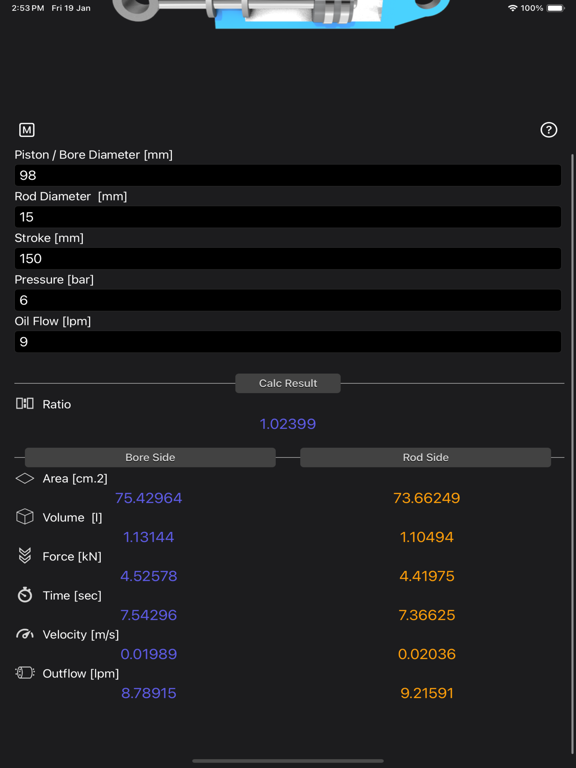Image resolution: width=576 pixels, height=768 pixels.
Task: Click the Piston / Bore Diameter field
Action: coord(288,175)
